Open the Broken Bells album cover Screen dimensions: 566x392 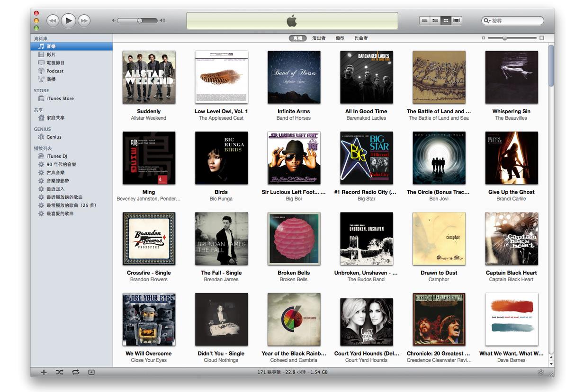tap(294, 239)
